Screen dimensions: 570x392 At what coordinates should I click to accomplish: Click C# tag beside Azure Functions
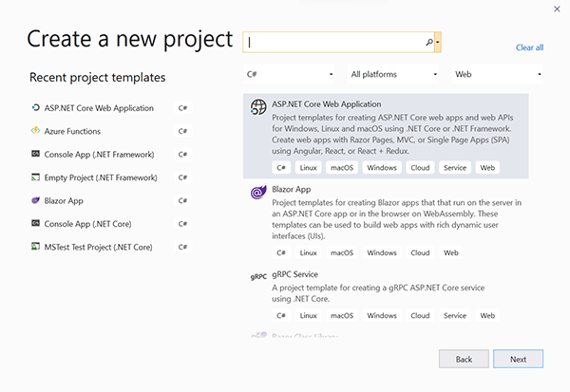[182, 131]
